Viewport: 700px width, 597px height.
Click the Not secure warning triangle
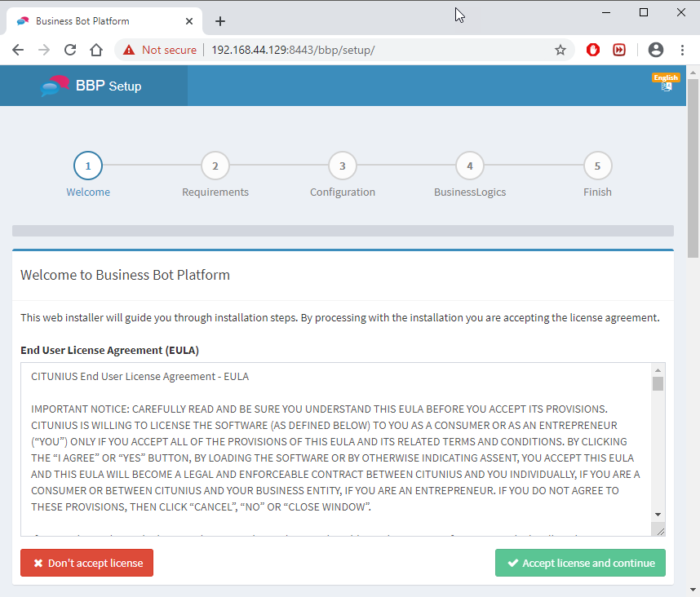[x=129, y=50]
